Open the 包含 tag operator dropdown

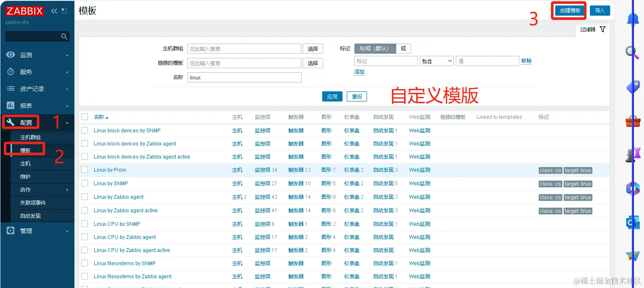coord(437,61)
